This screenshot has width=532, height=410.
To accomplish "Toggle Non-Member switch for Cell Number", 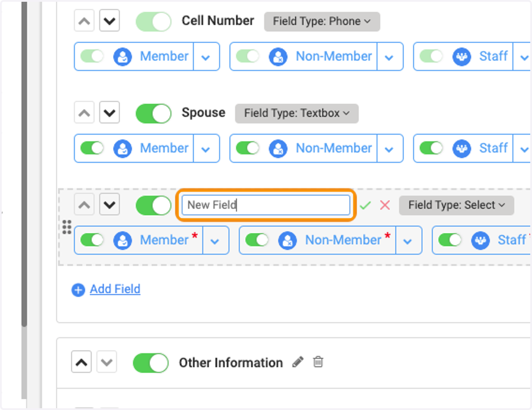I will [x=247, y=56].
